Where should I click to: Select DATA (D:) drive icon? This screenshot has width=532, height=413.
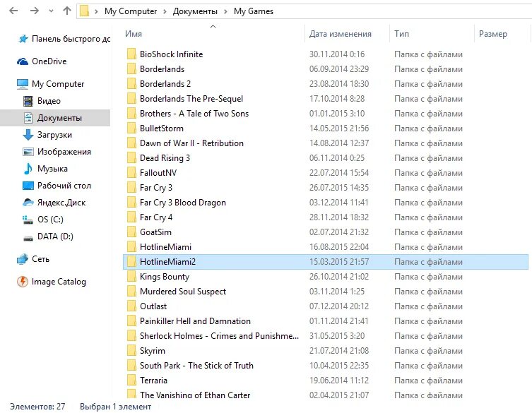pyautogui.click(x=28, y=238)
